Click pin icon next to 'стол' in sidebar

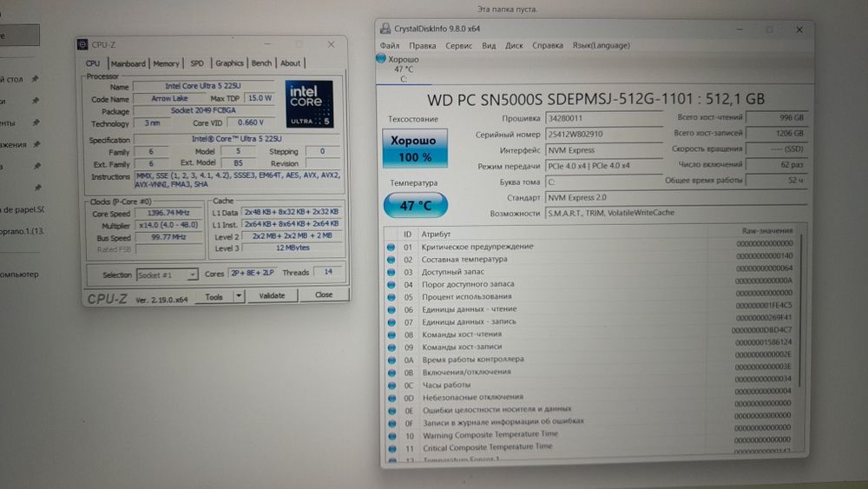(x=35, y=79)
